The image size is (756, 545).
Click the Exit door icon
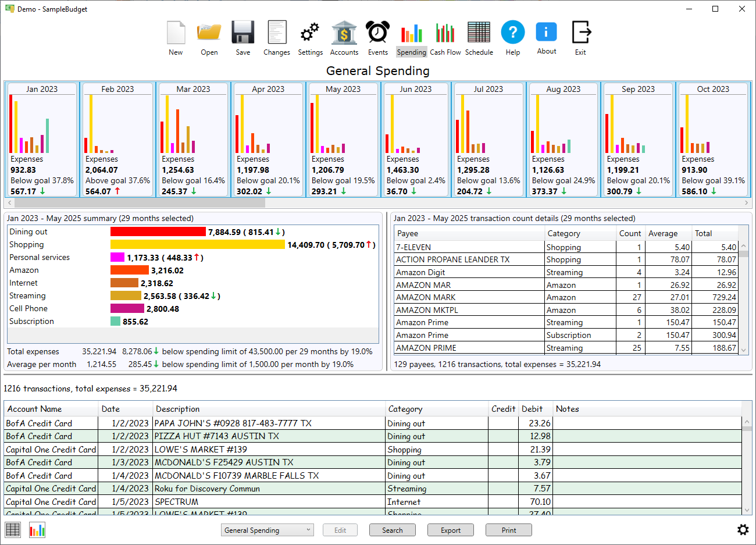tap(581, 32)
